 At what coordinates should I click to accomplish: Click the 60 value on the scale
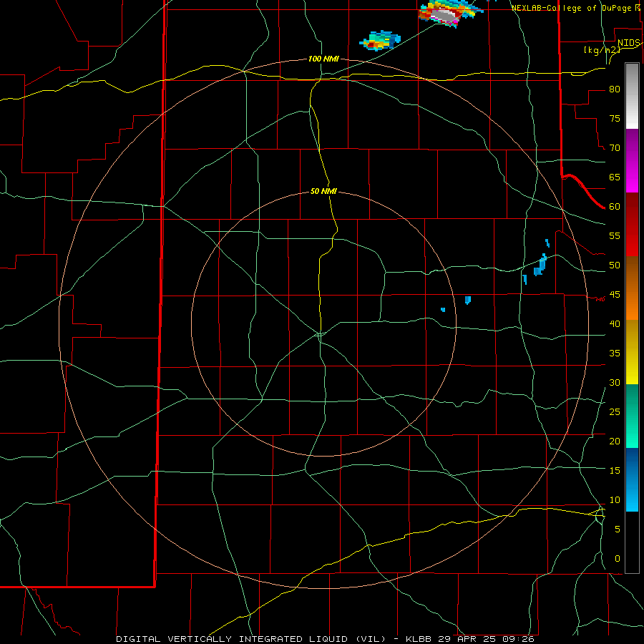(615, 207)
